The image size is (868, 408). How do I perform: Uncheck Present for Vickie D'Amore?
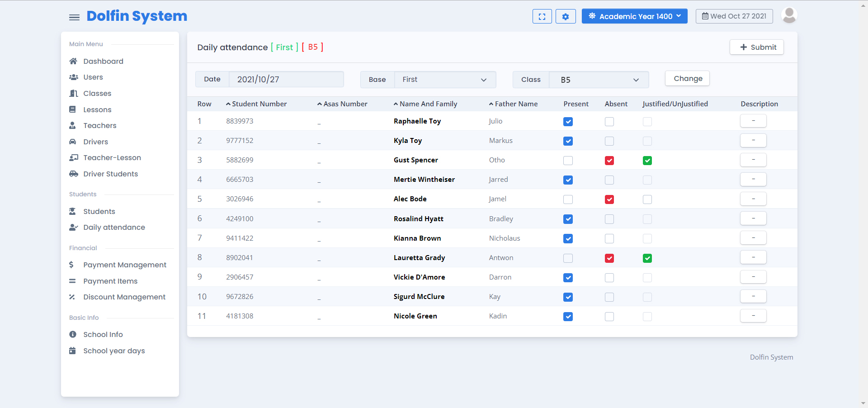point(568,278)
